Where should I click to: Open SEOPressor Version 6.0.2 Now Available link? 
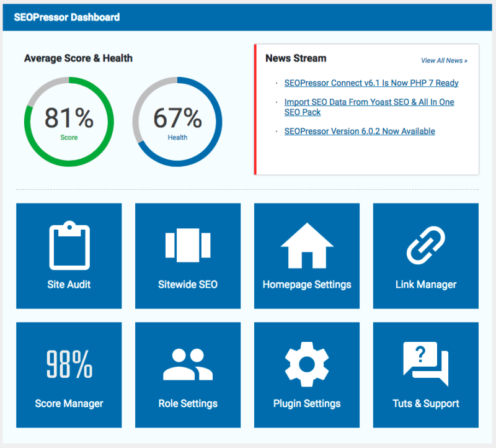coord(360,131)
